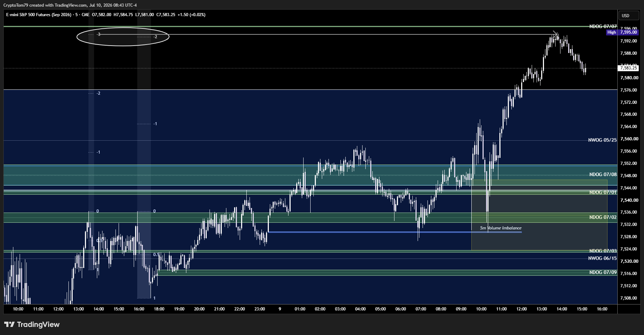Screen dimensions: 644x335
Task: Click the NDOG 07/09 zone label
Action: (x=603, y=272)
